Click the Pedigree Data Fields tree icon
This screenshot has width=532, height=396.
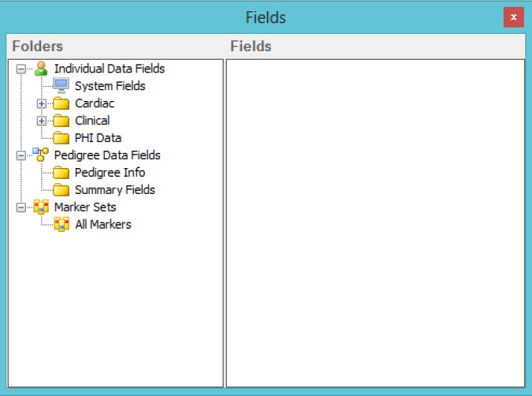41,155
